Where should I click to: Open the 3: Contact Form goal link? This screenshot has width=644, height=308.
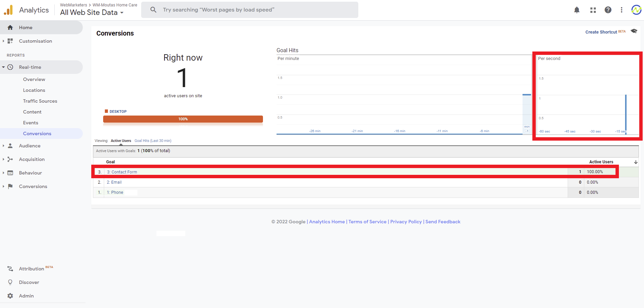point(122,172)
